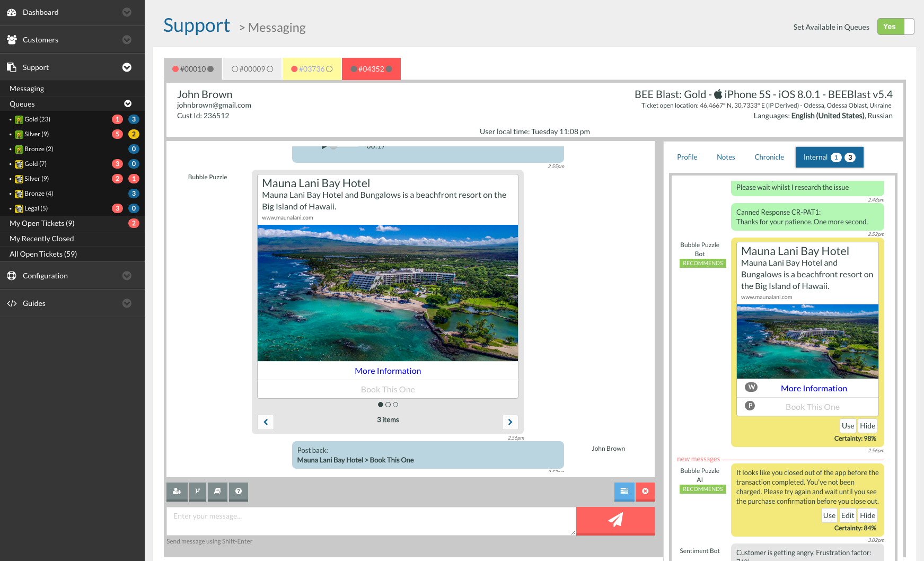The height and width of the screenshot is (561, 924).
Task: Expand the Customers menu chevron
Action: 127,40
